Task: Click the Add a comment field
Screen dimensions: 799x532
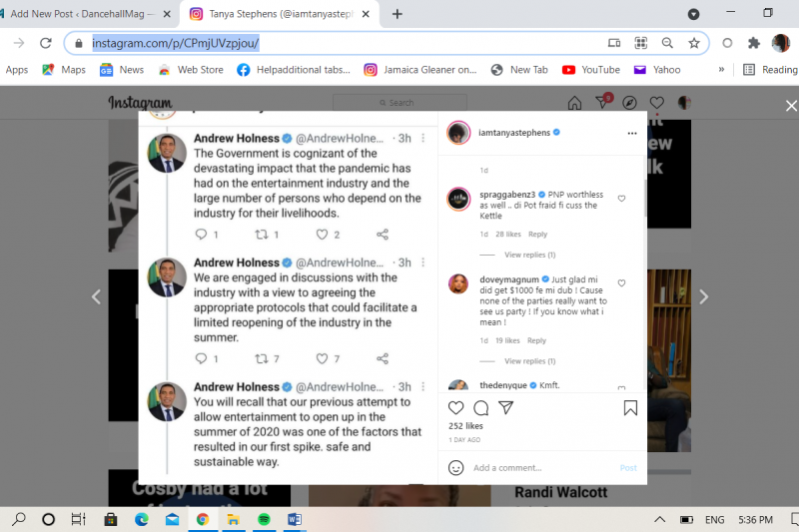Action: [x=539, y=467]
